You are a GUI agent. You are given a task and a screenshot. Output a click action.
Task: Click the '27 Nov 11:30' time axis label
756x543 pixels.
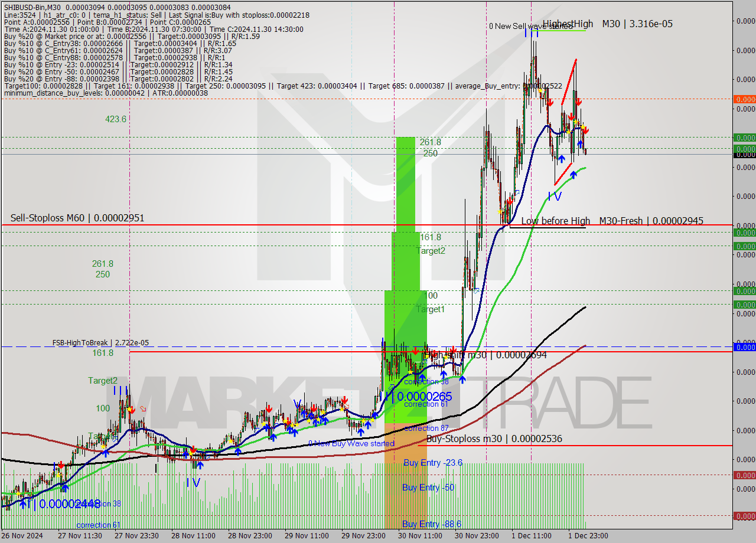coord(80,536)
